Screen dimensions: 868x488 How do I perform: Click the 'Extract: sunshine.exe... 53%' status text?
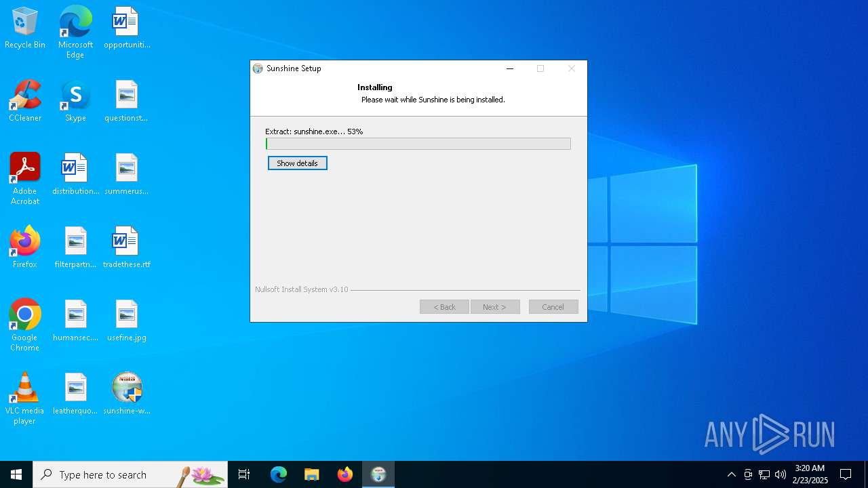(x=314, y=131)
